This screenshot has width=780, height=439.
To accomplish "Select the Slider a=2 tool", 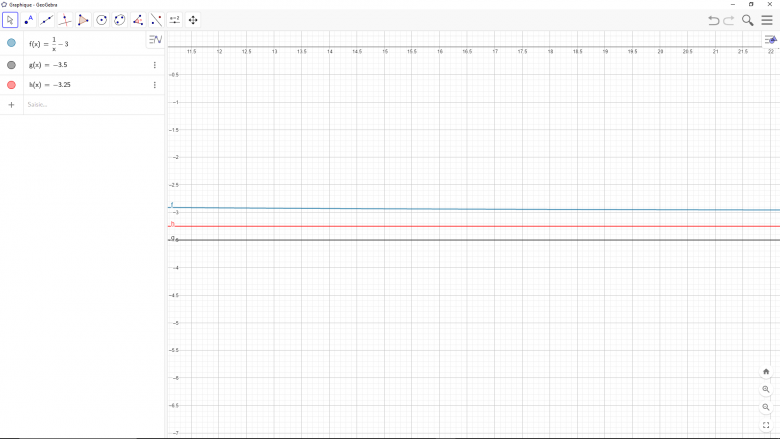I will point(175,20).
